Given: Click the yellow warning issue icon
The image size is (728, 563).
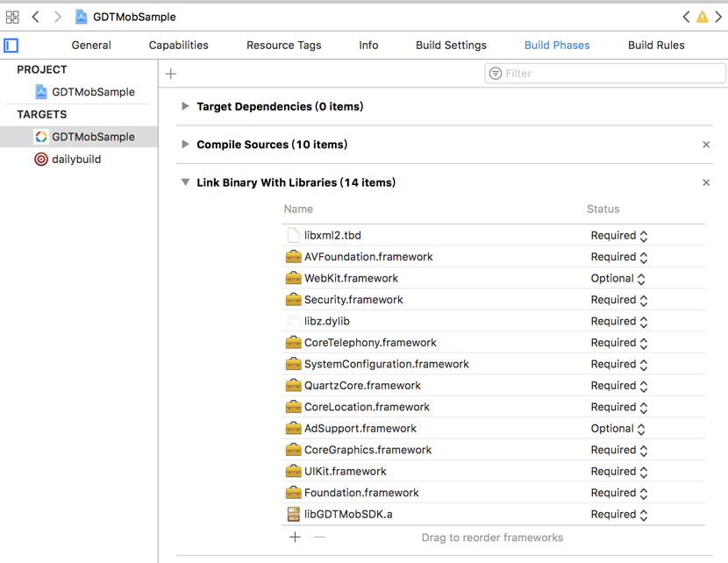Looking at the screenshot, I should pyautogui.click(x=702, y=17).
